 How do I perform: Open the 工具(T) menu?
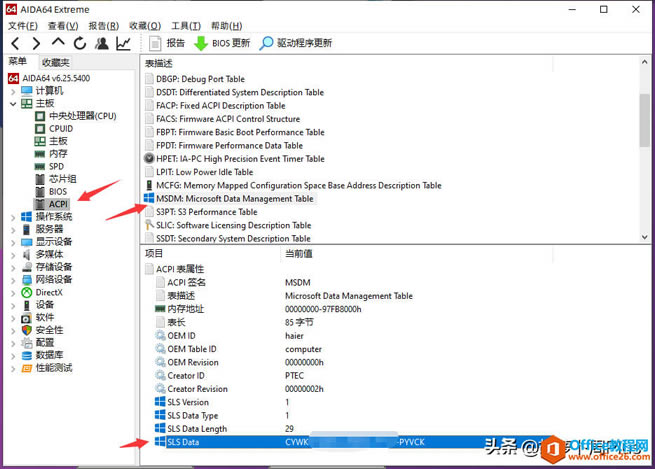[186, 26]
